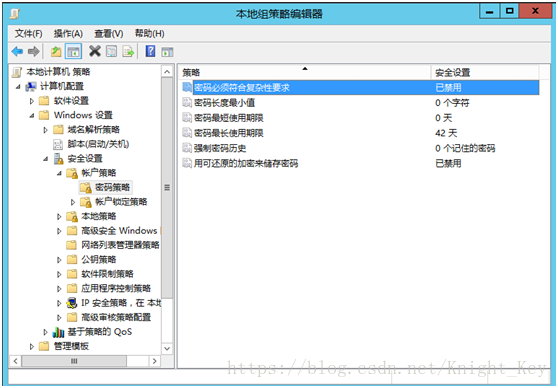Image resolution: width=558 pixels, height=388 pixels.
Task: Click tree pane scroll up arrow
Action: (167, 72)
